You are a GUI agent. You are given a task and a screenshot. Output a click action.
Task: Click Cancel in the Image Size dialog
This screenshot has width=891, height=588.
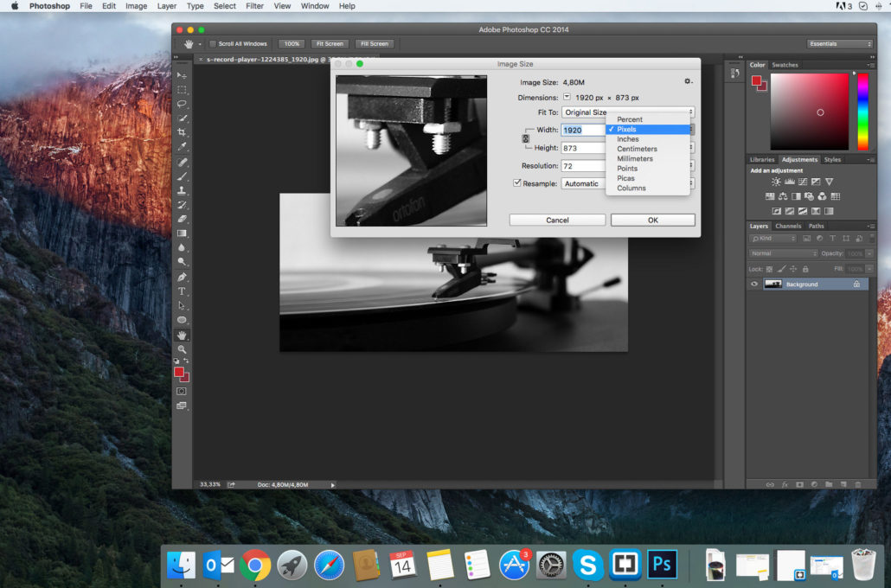point(557,220)
